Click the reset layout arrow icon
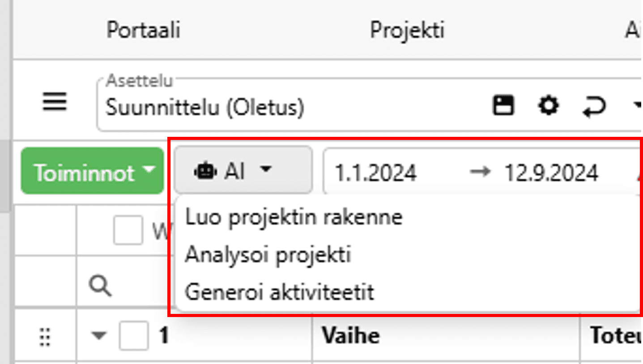This screenshot has width=643, height=364. [594, 107]
